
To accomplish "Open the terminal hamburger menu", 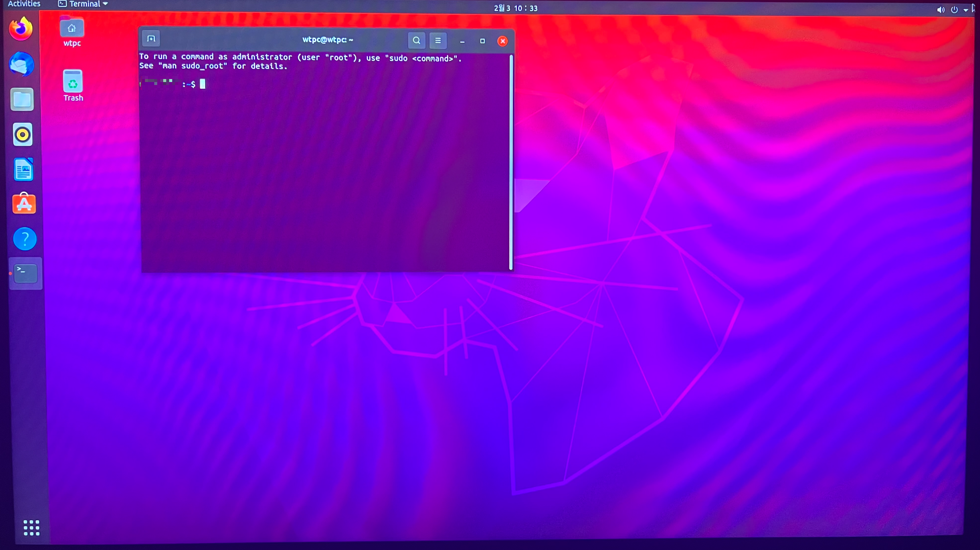I will [438, 40].
